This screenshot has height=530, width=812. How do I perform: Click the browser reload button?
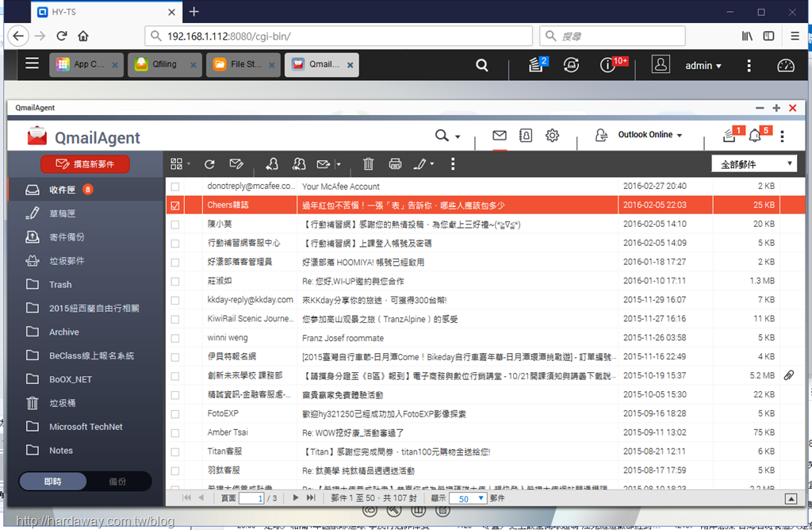[x=62, y=36]
